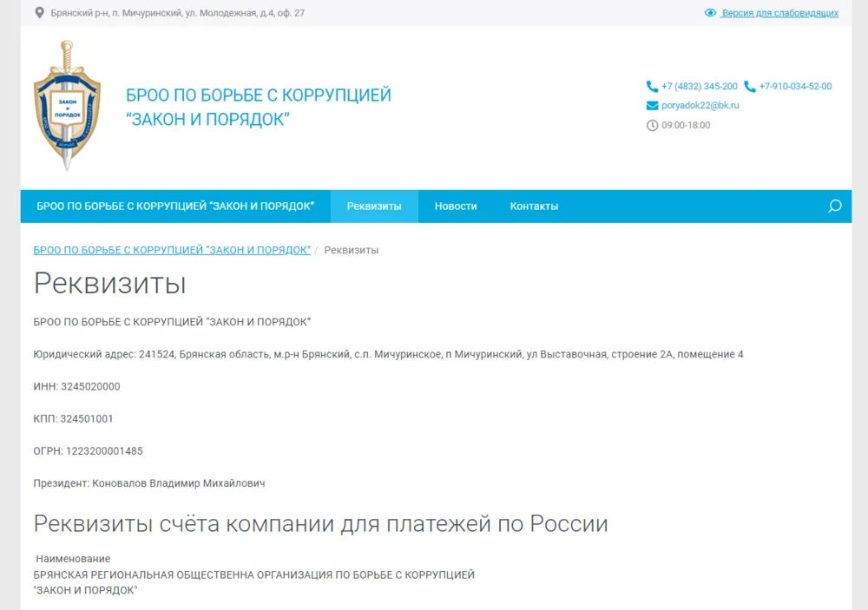Click the БРЯНСКАЯ РЕГИОНАЛЬНАЯ ОБЩЕСТВЕННА ОРГАНИЗАЦИЯ text
Viewport: 868px width, 610px height.
[254, 582]
